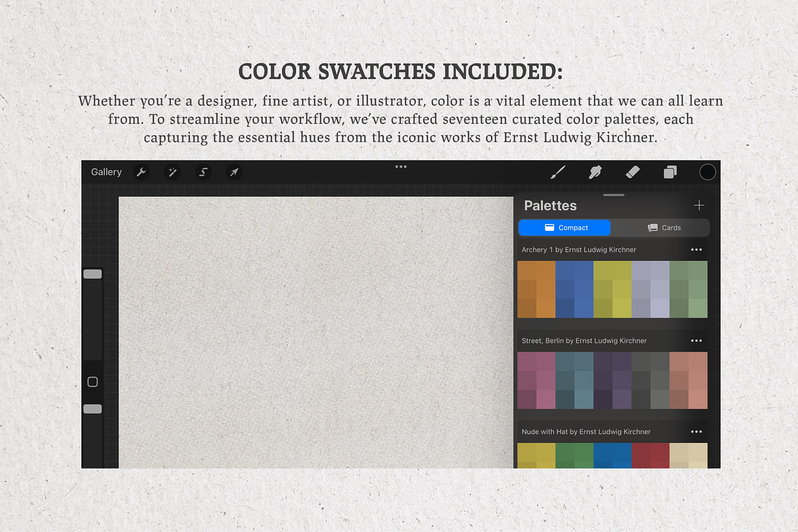Switch to Compact palette view
The width and height of the screenshot is (798, 532).
[565, 227]
